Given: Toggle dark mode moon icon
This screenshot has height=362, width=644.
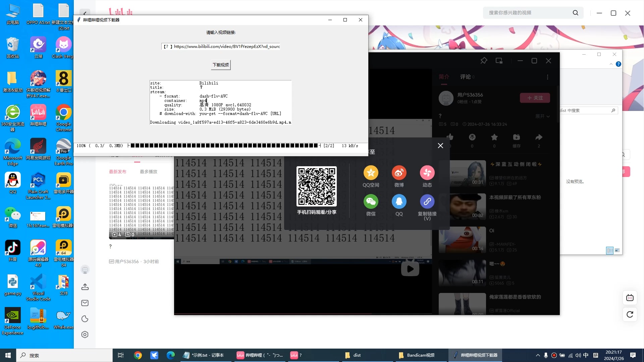Looking at the screenshot, I should [85, 319].
